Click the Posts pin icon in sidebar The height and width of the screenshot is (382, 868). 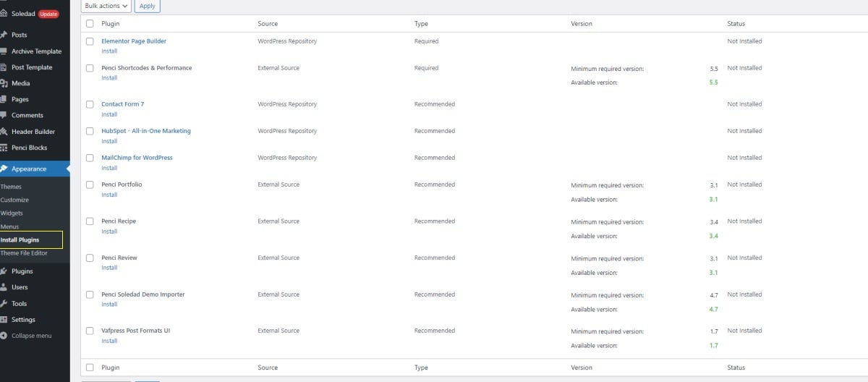(x=4, y=35)
